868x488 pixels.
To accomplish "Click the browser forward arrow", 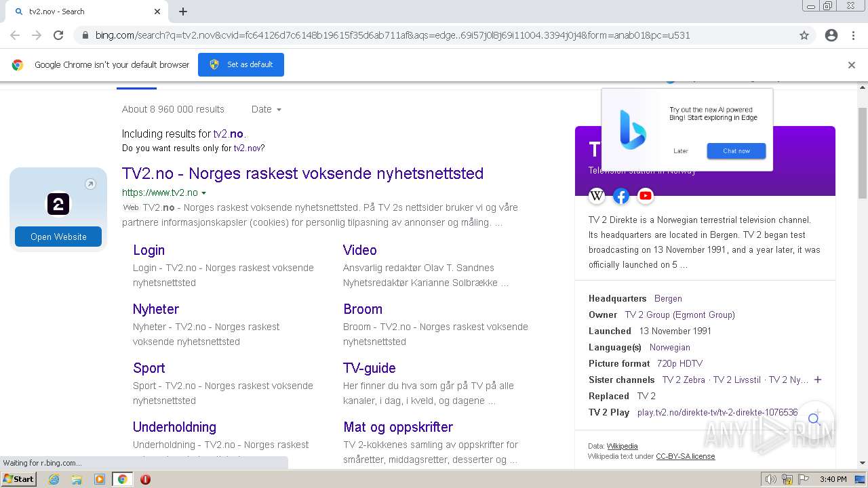I will point(37,35).
